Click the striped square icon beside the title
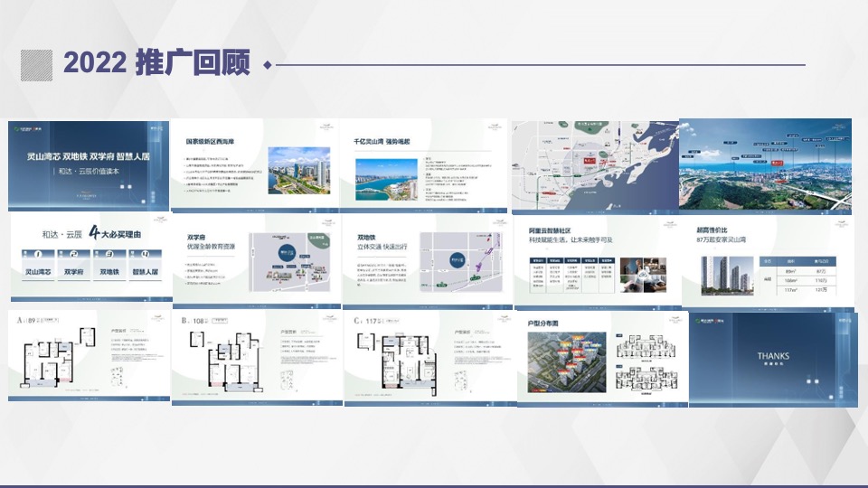 (37, 64)
